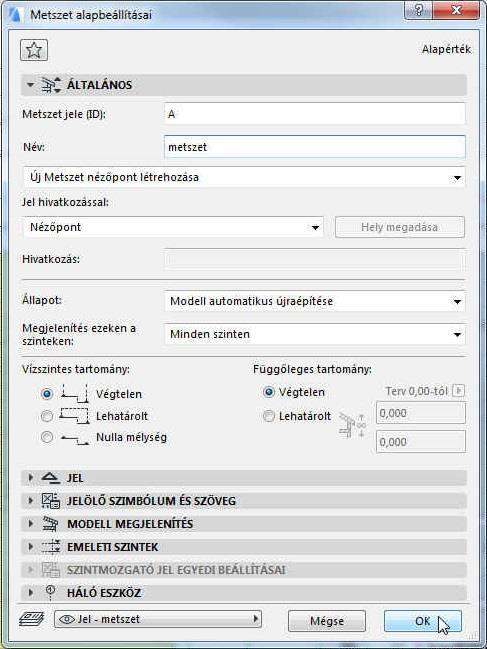Click the Favorites star icon
The height and width of the screenshot is (649, 487).
coord(34,50)
